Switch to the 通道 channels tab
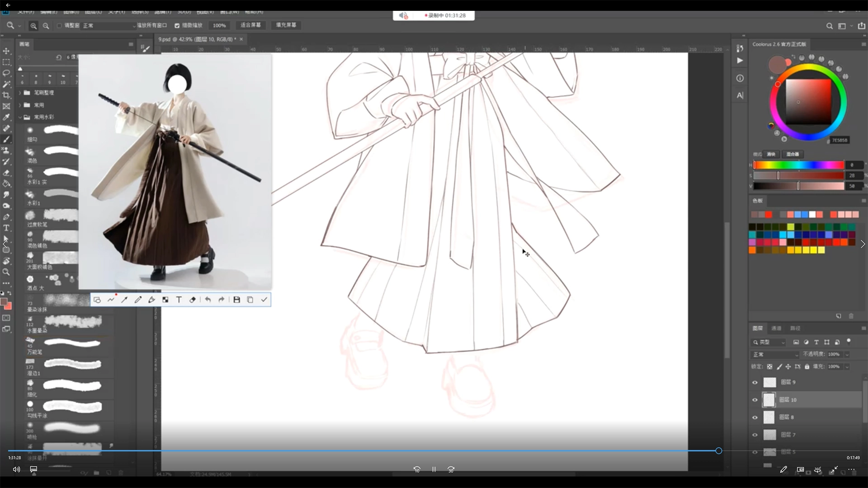This screenshot has width=868, height=488. [776, 328]
